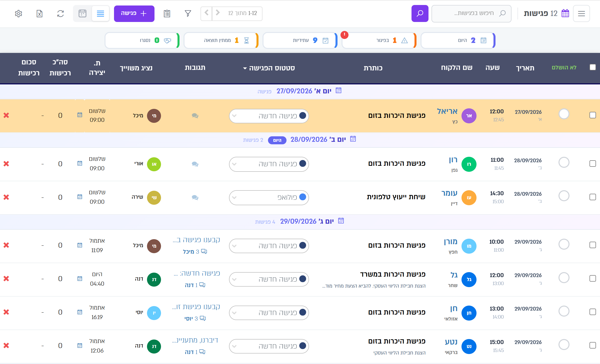Delete the נטע ברקאי meeting row

(x=6, y=346)
